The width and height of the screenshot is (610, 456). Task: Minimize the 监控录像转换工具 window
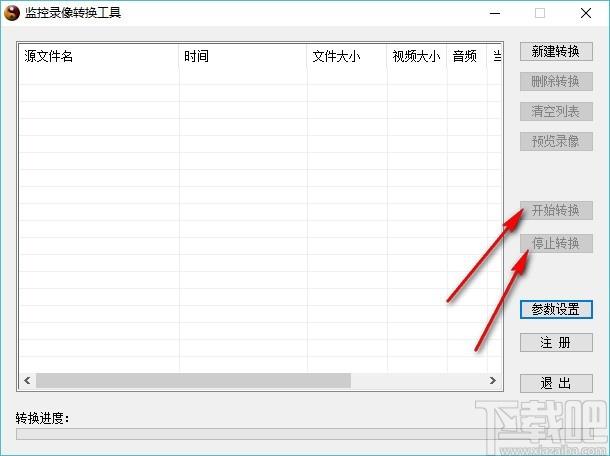tap(495, 13)
